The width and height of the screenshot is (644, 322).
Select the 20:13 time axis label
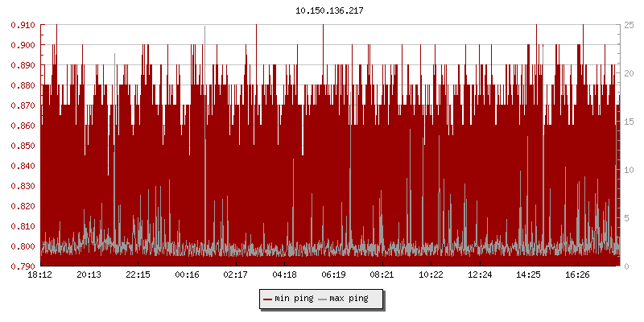pyautogui.click(x=89, y=275)
